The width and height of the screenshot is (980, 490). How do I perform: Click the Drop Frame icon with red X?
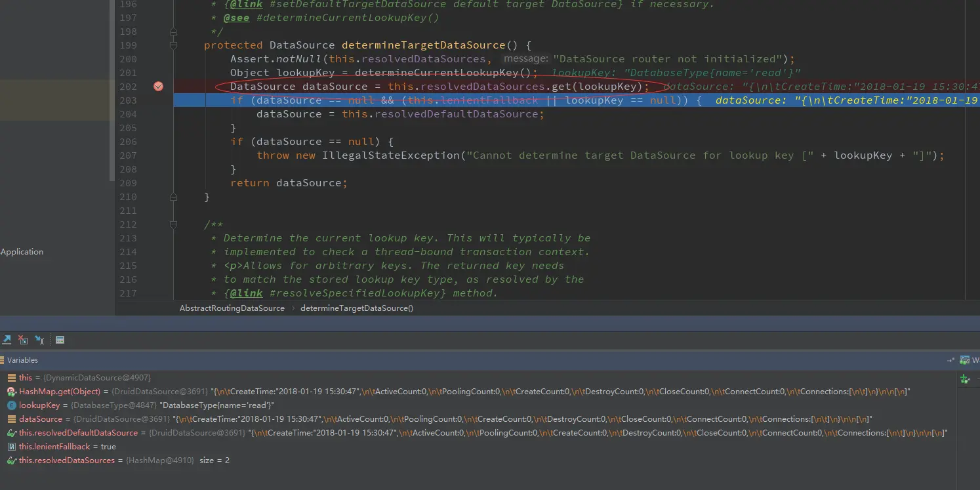23,340
